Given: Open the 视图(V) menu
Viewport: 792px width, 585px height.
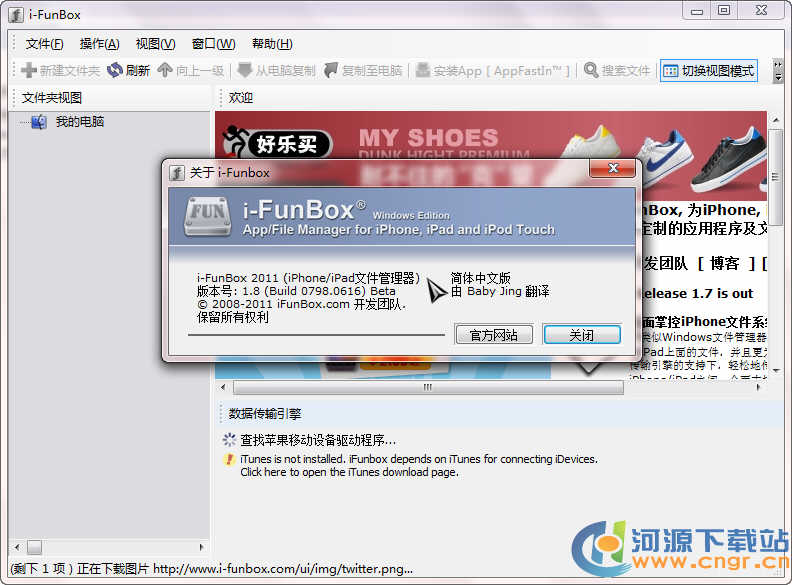Looking at the screenshot, I should coord(156,44).
